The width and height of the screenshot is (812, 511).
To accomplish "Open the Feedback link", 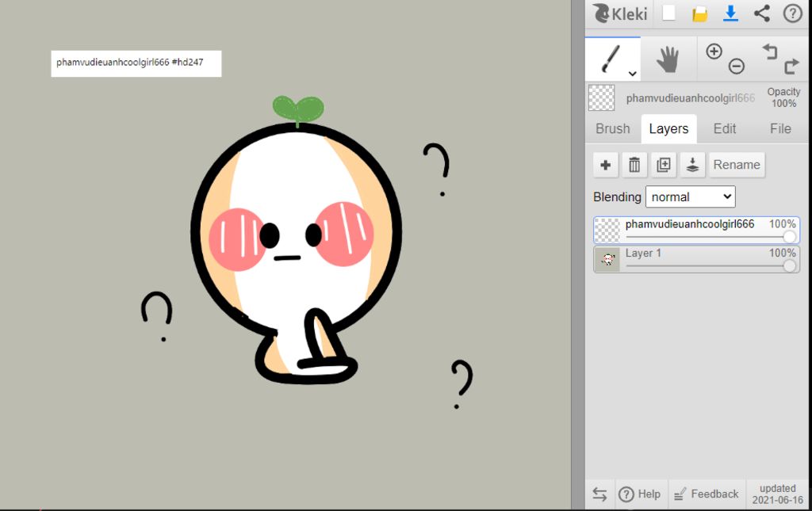I will pos(707,494).
